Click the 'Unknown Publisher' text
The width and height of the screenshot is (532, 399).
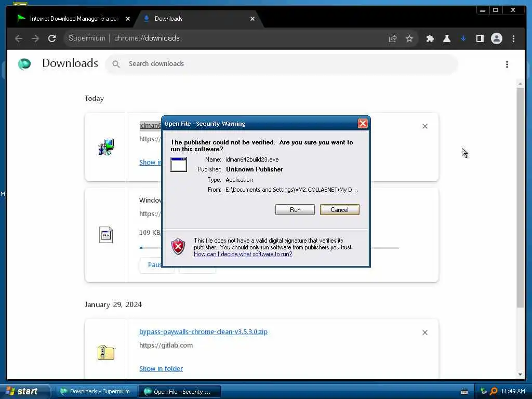point(255,169)
